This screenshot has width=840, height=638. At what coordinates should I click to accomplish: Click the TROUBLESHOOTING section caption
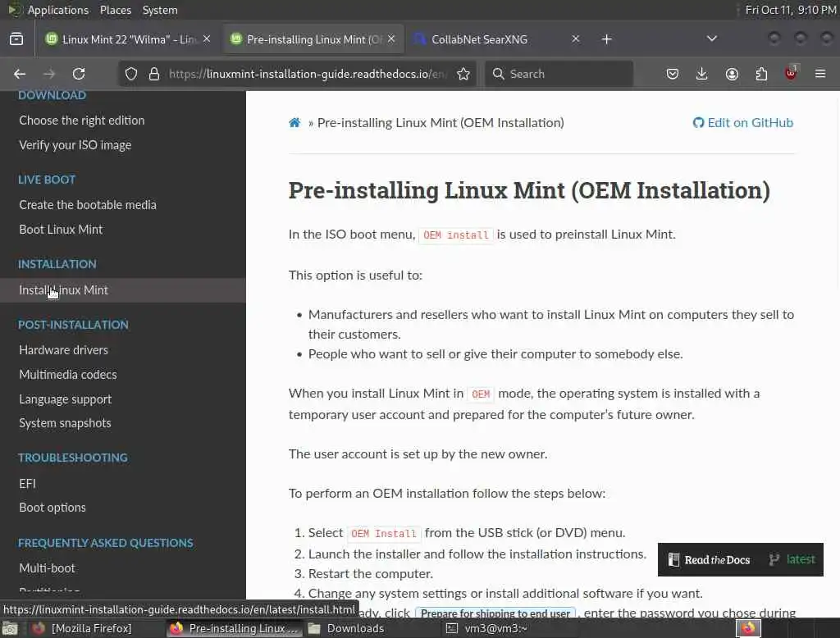click(73, 458)
